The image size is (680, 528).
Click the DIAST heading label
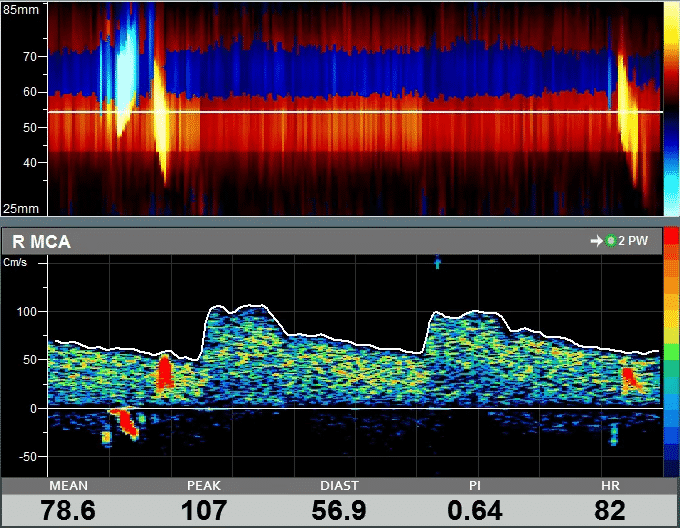[x=339, y=486]
